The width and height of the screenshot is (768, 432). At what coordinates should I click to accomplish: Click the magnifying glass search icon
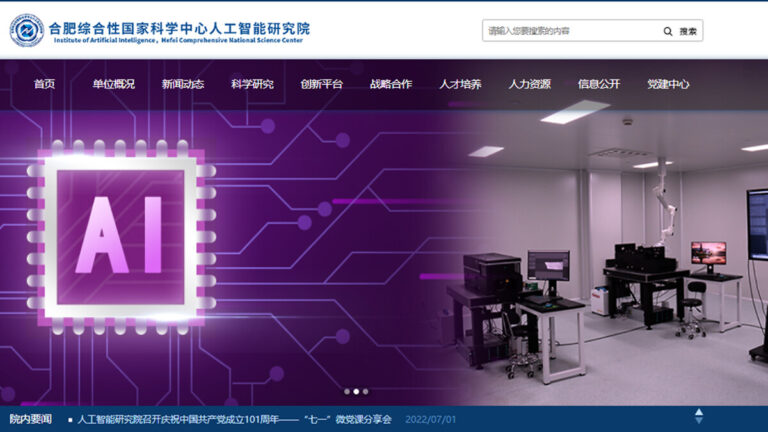pyautogui.click(x=668, y=31)
